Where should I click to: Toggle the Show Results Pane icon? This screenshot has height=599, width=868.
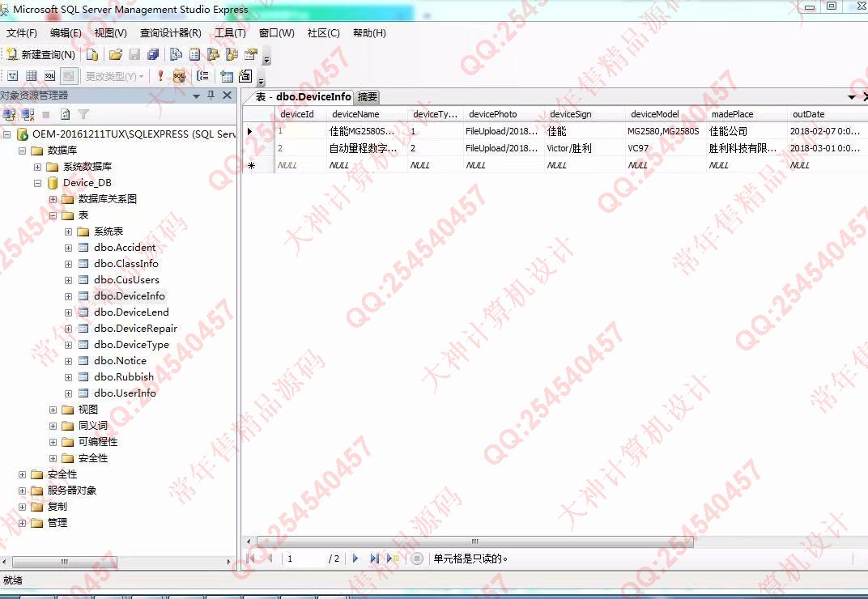(x=69, y=76)
